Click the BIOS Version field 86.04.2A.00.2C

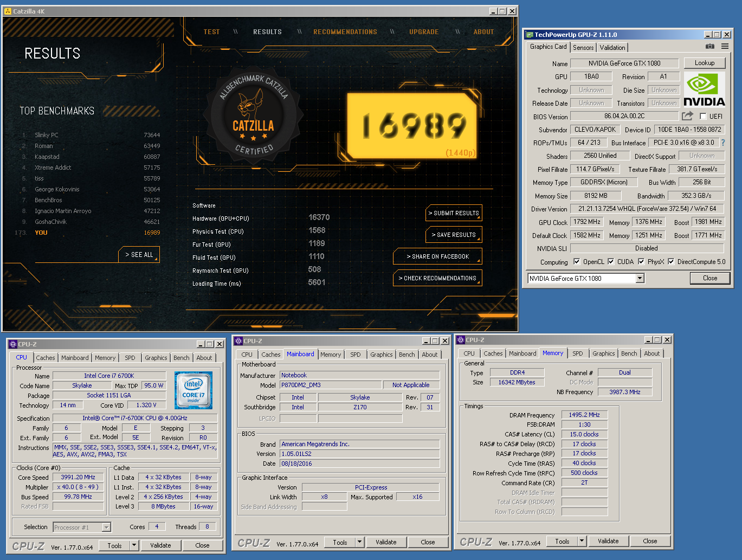pyautogui.click(x=624, y=116)
